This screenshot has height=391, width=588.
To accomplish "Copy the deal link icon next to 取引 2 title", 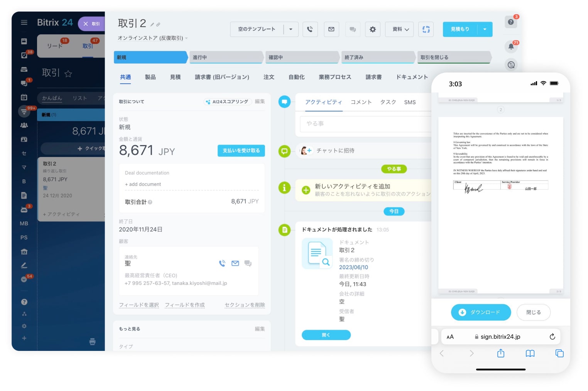I will [158, 25].
